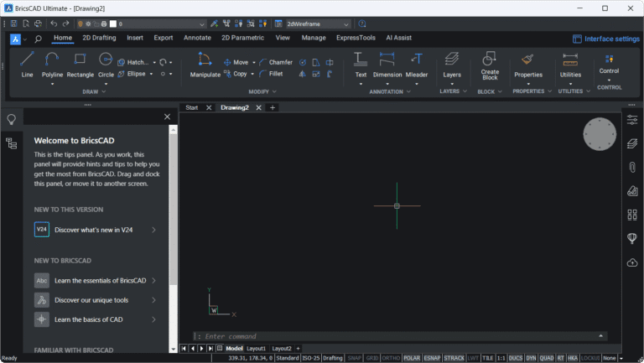Image resolution: width=644 pixels, height=363 pixels.
Task: Open Interface settings
Action: [x=606, y=39]
